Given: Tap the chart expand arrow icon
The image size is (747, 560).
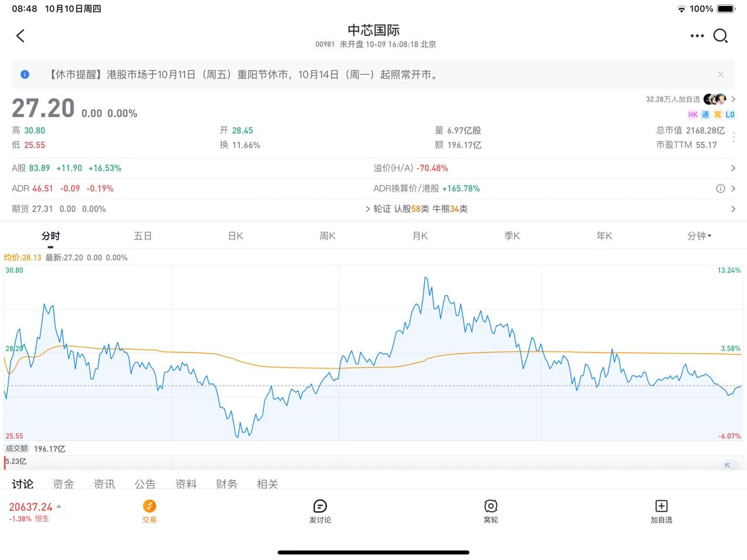Looking at the screenshot, I should pos(728,465).
